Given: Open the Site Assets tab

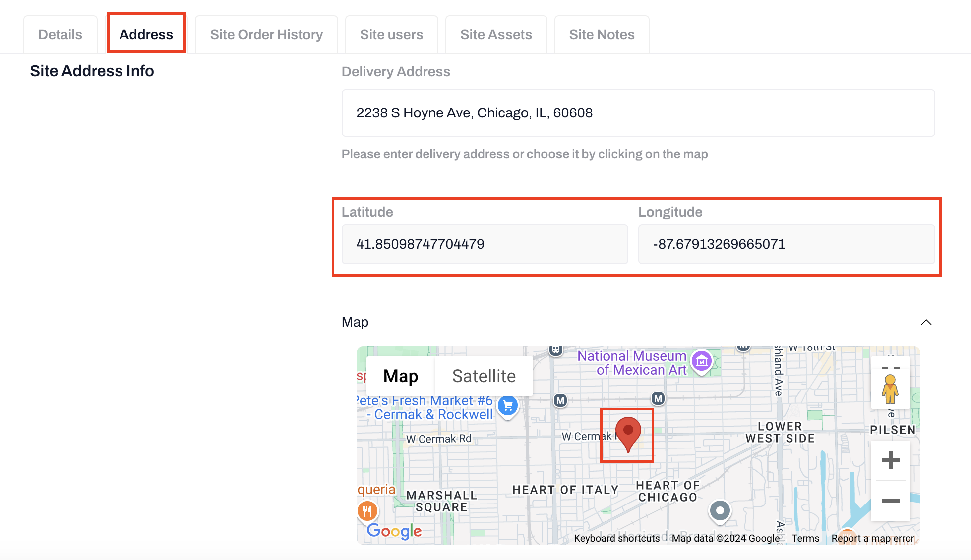Looking at the screenshot, I should 496,35.
